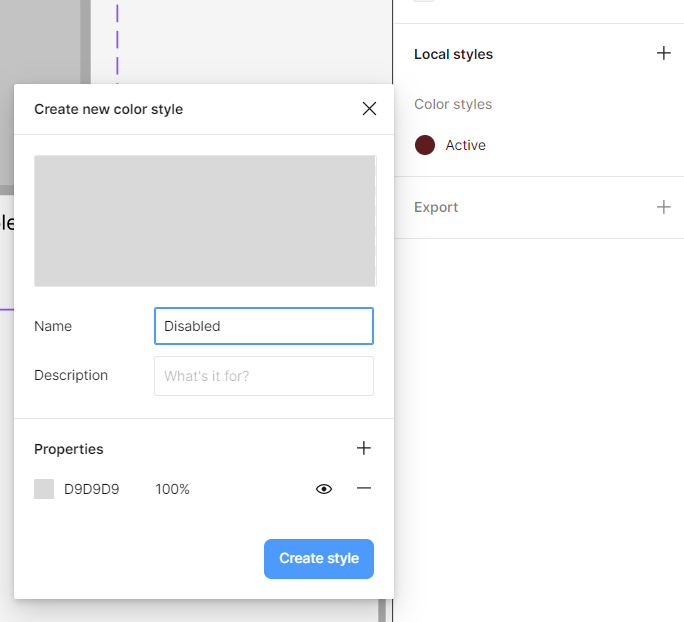
Task: Click the 100% opacity value
Action: [172, 489]
